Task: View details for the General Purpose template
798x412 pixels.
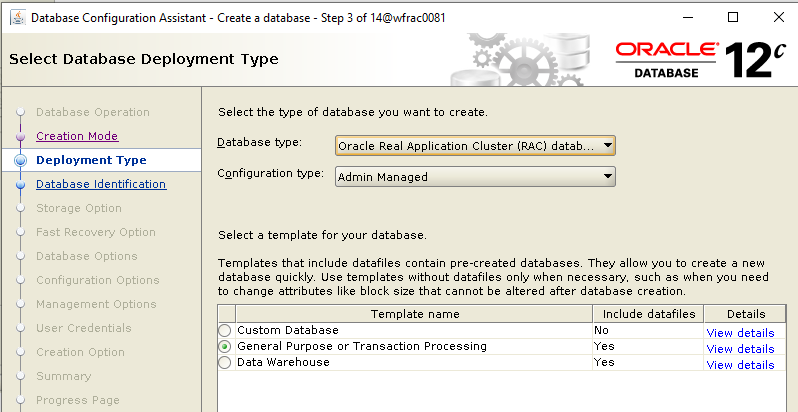Action: coord(740,349)
